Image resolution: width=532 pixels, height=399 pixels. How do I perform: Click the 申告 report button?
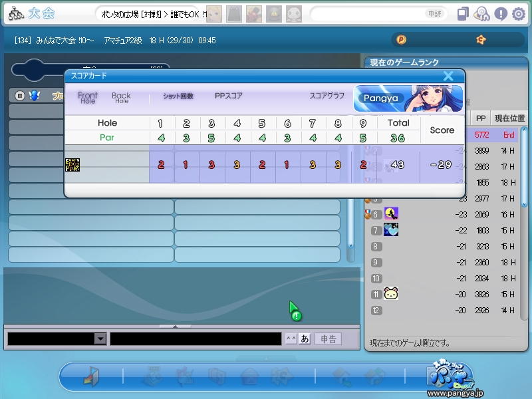[x=328, y=338]
